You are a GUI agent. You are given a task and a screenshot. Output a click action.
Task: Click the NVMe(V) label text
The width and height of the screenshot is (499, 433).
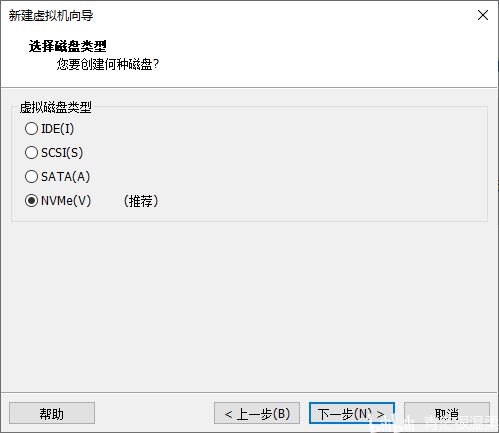coord(66,201)
